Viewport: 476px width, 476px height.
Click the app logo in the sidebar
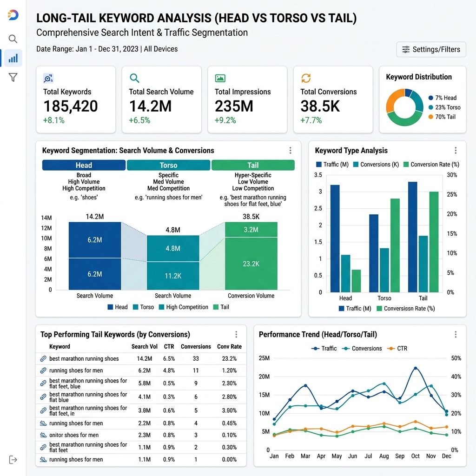tap(13, 15)
